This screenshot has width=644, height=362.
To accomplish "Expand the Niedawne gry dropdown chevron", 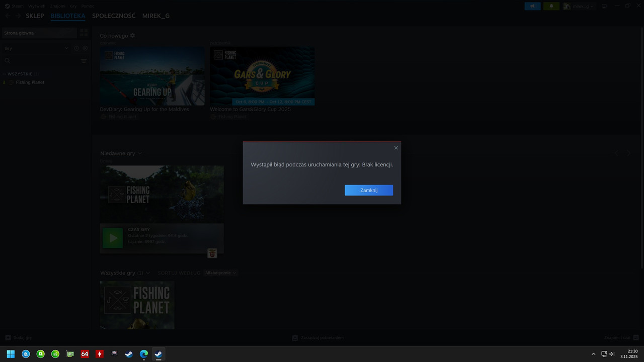I will click(x=140, y=153).
